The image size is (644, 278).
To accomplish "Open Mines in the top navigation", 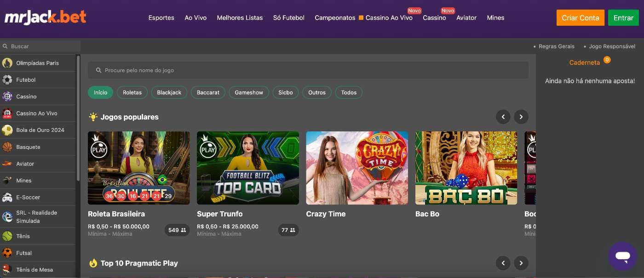I will coord(495,18).
